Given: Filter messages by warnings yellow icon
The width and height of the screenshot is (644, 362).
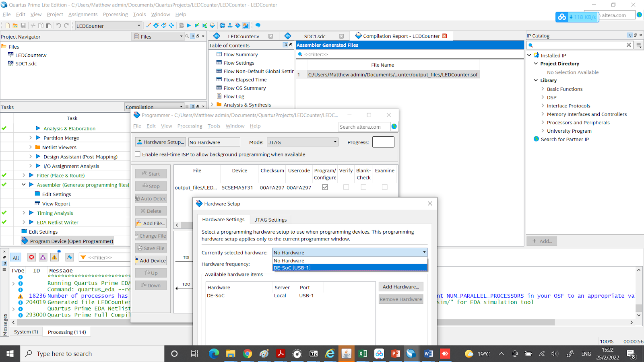Looking at the screenshot, I should coord(54,257).
